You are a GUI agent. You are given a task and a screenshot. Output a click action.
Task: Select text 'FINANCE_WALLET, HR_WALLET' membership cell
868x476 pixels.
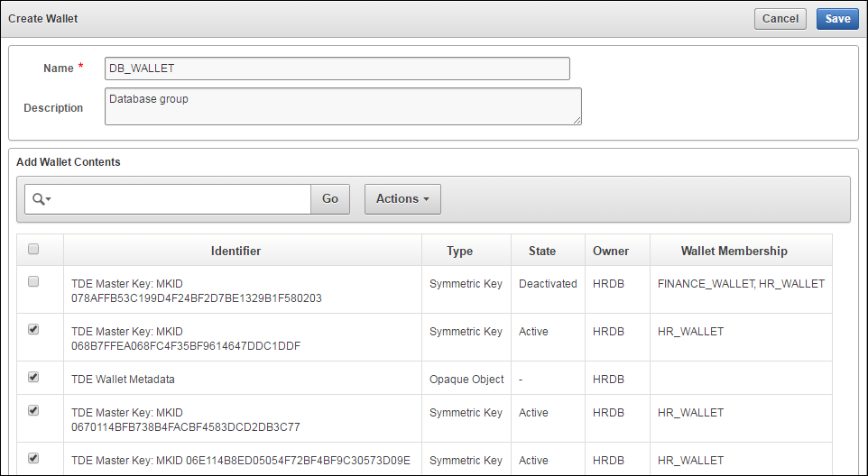(742, 284)
